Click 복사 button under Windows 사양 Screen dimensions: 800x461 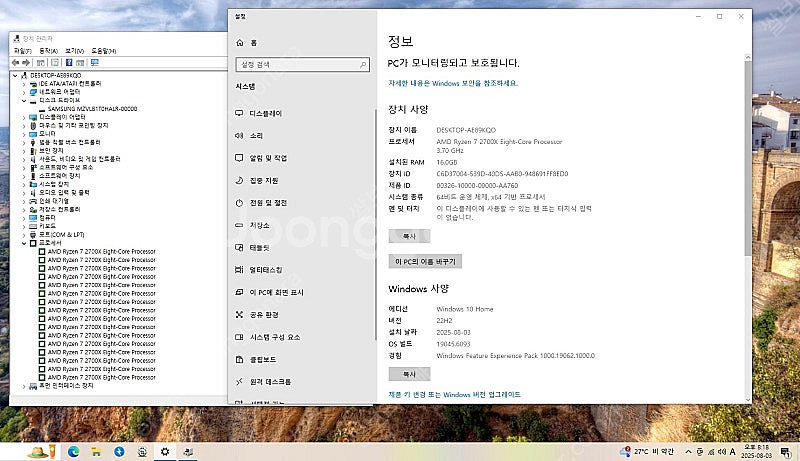409,374
